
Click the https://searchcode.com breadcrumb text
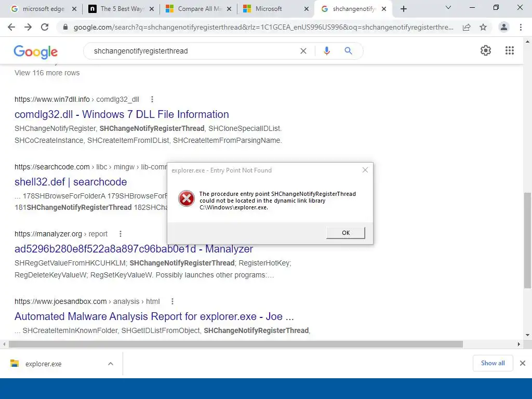52,167
